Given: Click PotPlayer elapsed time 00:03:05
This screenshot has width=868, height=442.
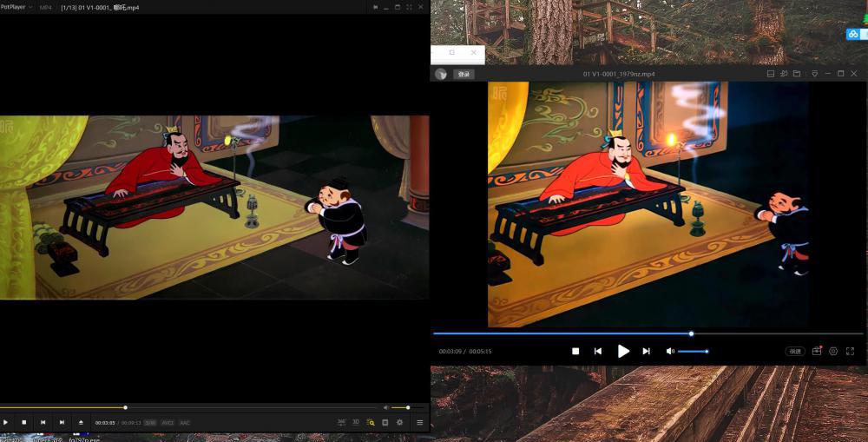Looking at the screenshot, I should [105, 423].
